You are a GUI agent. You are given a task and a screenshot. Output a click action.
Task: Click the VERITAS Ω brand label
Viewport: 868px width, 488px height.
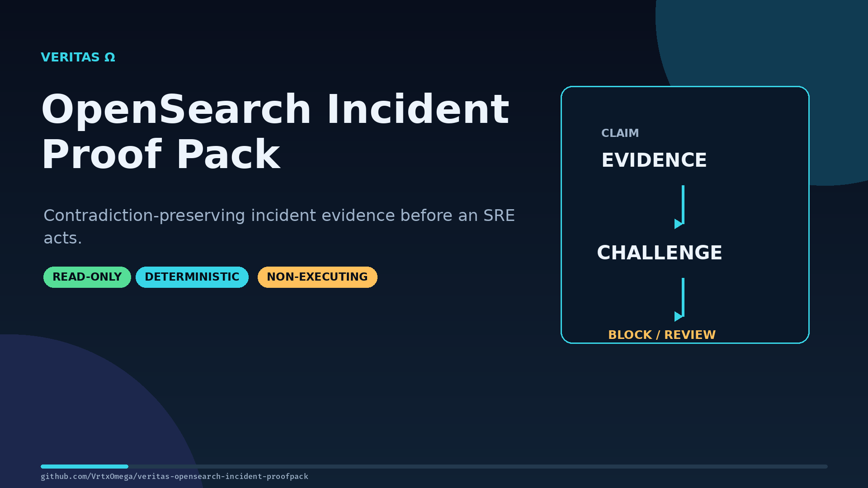point(78,57)
